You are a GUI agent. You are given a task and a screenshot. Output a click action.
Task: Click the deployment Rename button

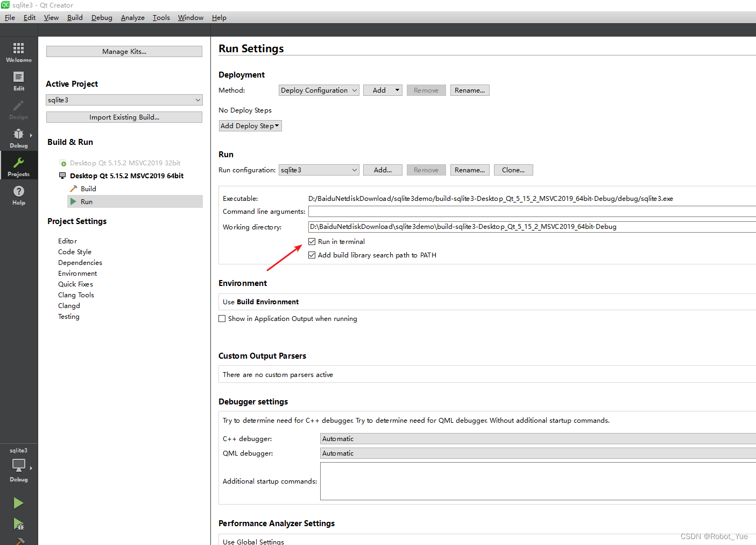coord(470,90)
